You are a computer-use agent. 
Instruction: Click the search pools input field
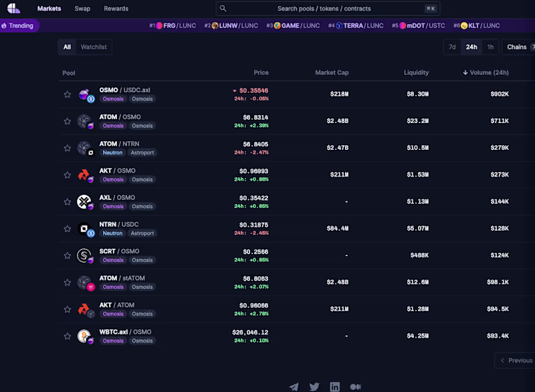328,8
